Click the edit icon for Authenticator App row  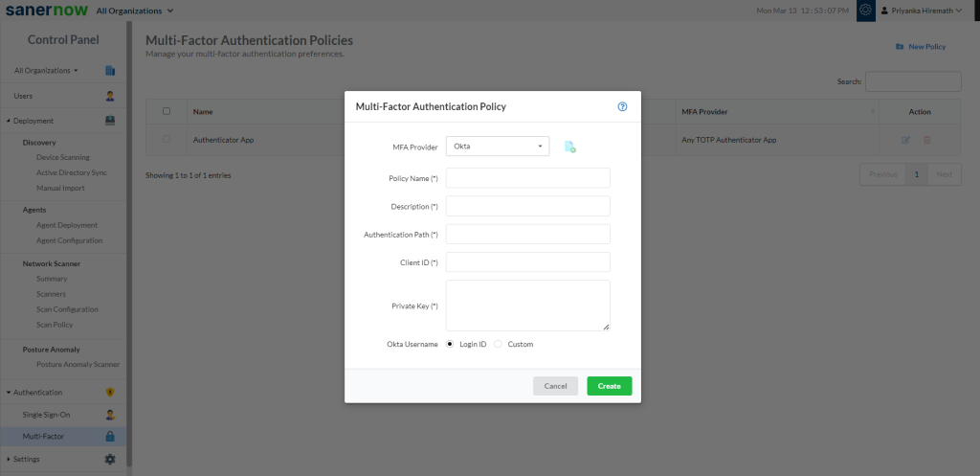[x=905, y=140]
